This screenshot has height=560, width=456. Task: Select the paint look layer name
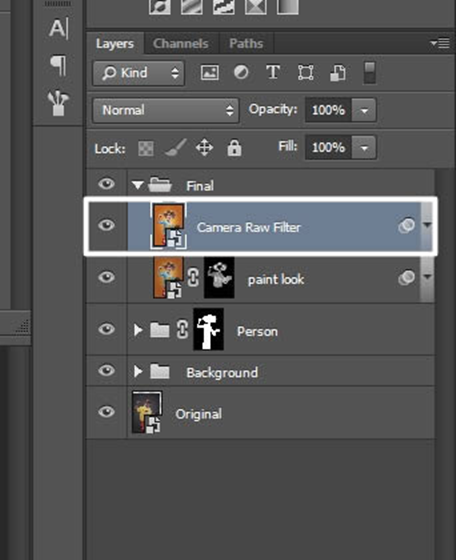coord(276,279)
